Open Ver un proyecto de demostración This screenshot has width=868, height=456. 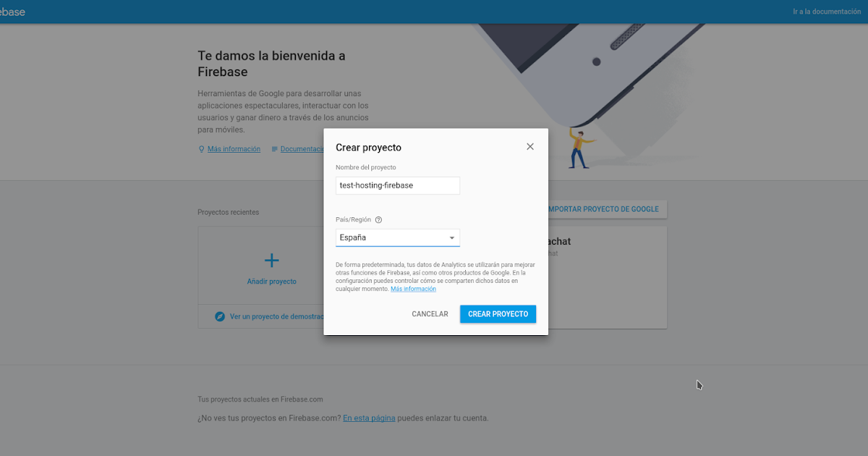click(275, 316)
